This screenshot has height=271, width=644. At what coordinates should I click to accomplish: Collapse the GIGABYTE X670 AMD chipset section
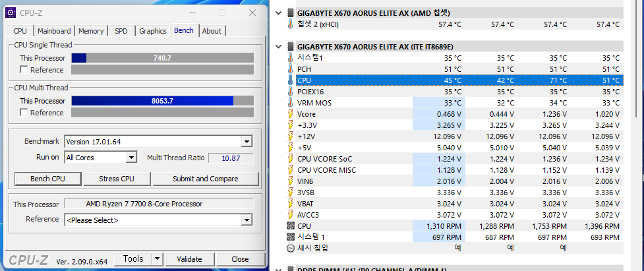click(x=279, y=13)
